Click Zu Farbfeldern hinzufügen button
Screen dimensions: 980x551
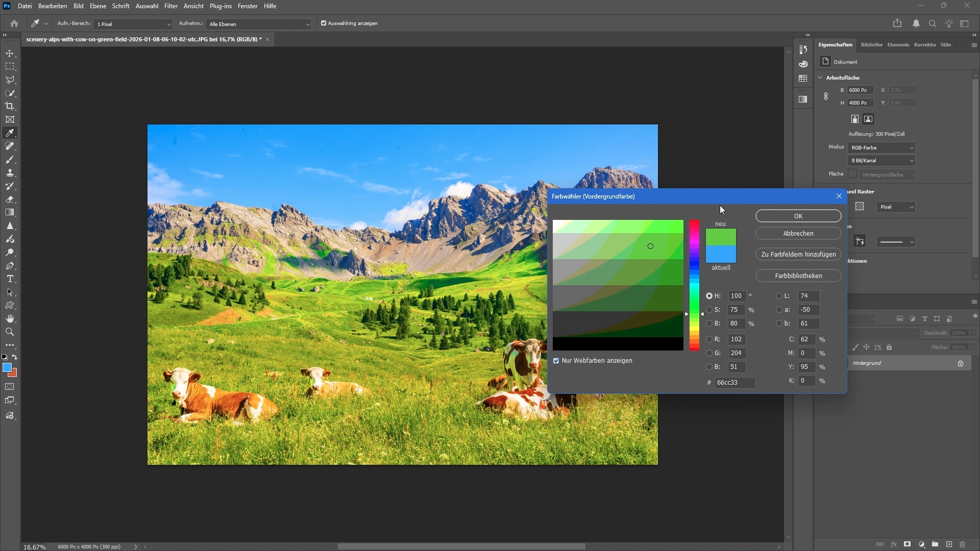[798, 254]
